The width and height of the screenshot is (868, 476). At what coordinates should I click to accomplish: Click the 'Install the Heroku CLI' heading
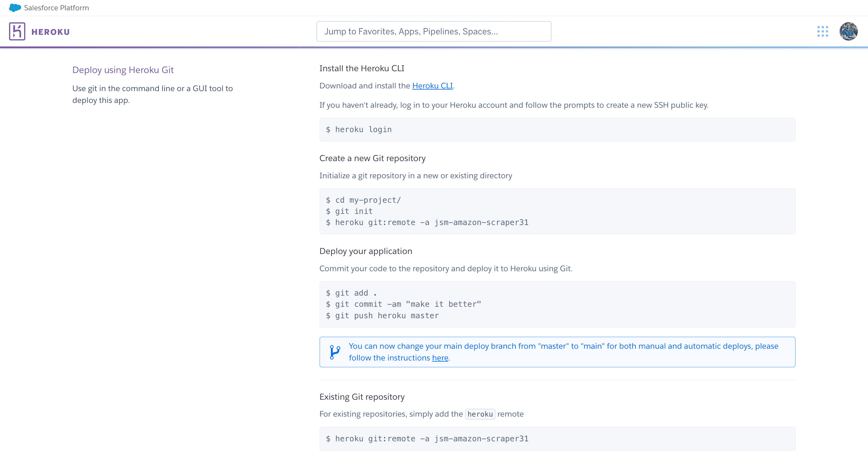[362, 68]
